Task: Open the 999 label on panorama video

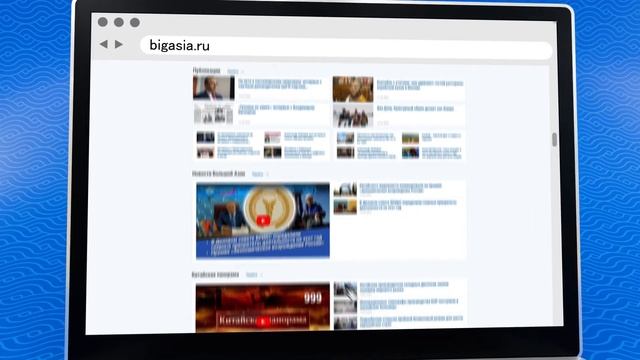Action: coord(313,298)
